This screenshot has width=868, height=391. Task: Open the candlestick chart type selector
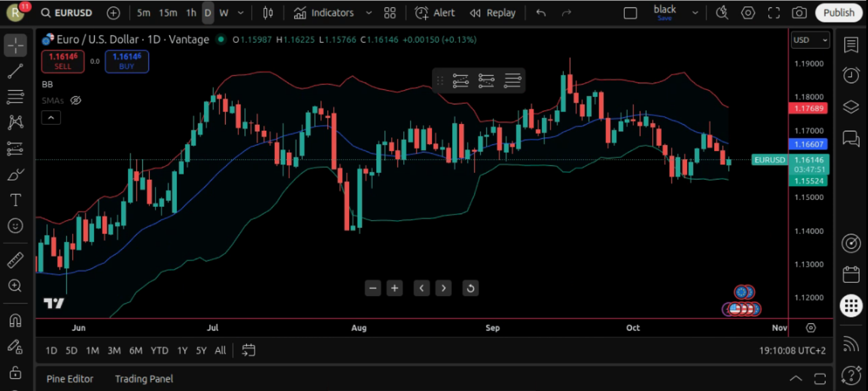[268, 13]
